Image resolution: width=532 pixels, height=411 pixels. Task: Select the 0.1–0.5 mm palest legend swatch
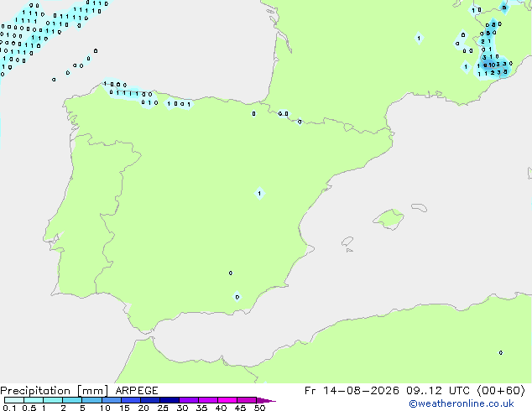[x=14, y=400]
